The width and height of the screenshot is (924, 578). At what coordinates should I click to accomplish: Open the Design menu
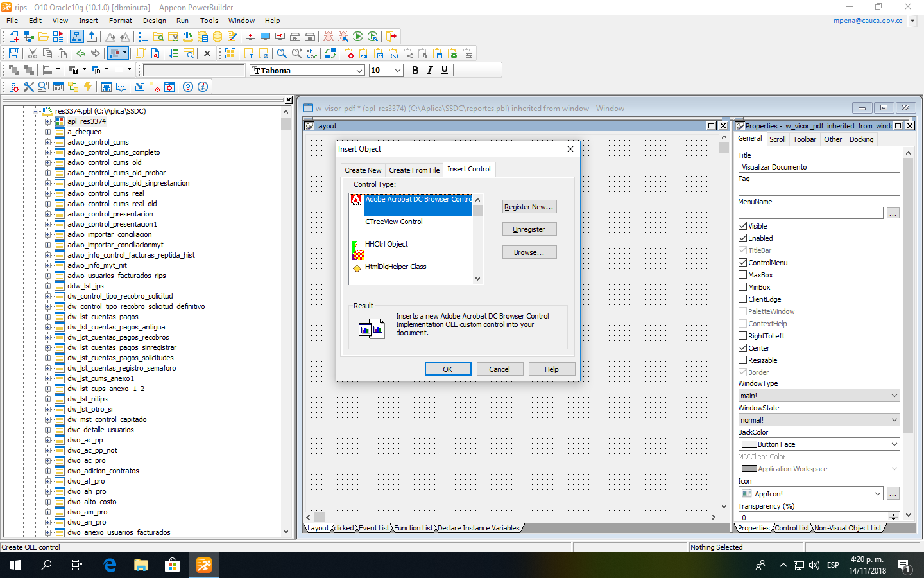pos(155,21)
